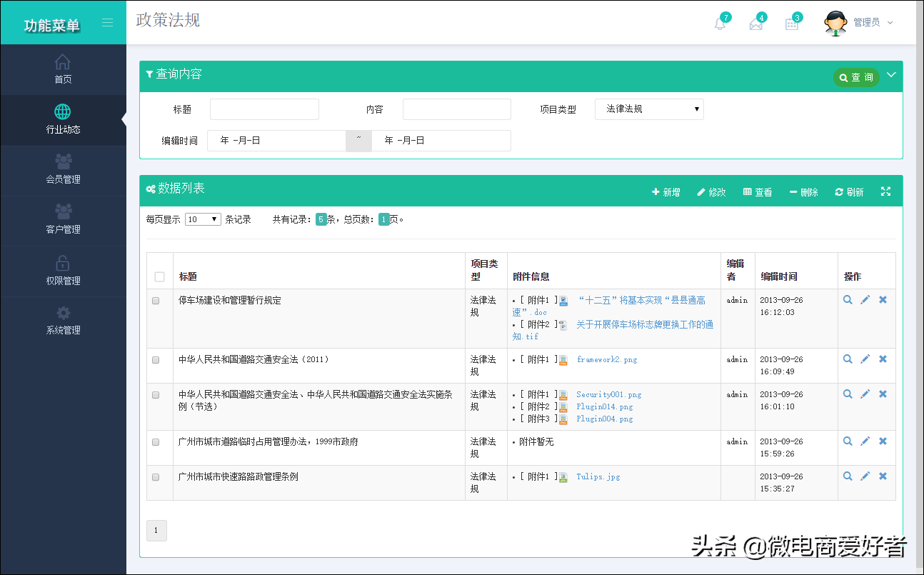Click 删除 in data list toolbar
Screen dimensions: 924x575
pyautogui.click(x=804, y=192)
